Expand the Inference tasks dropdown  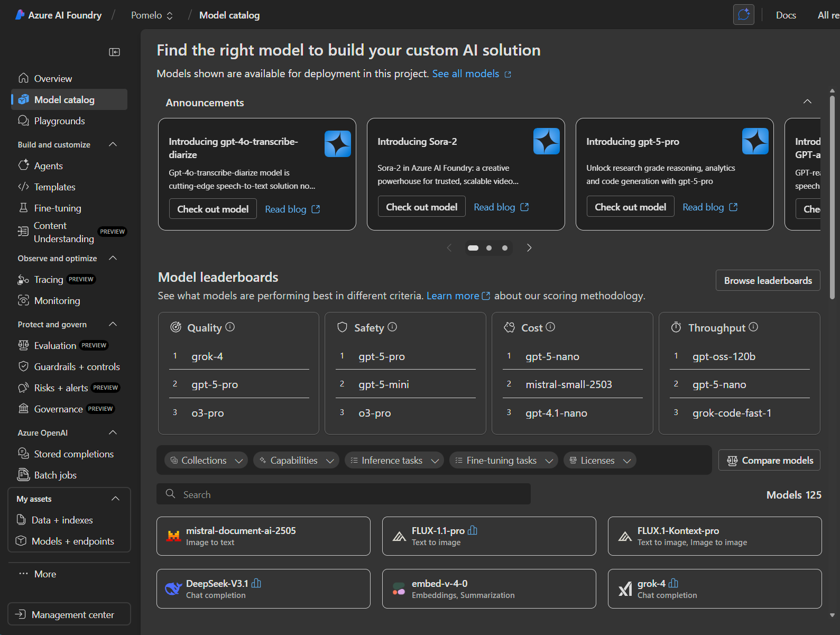coord(394,461)
